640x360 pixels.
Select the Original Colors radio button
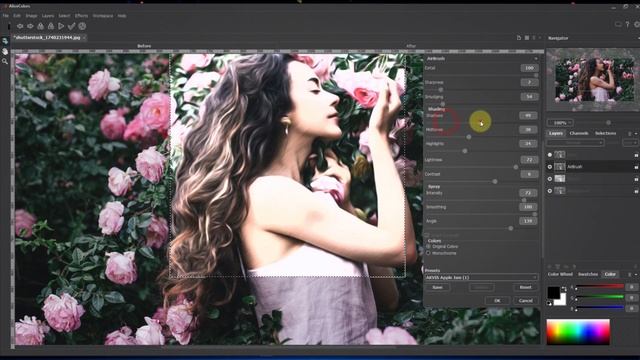pyautogui.click(x=428, y=247)
